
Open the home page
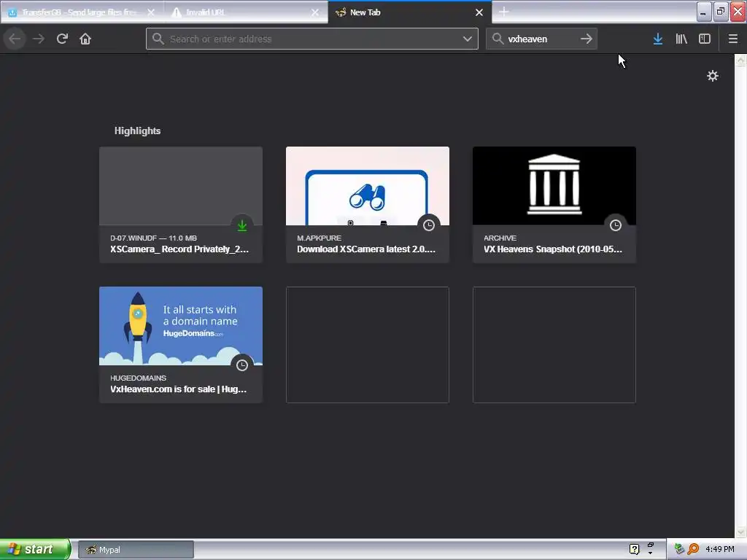pos(85,39)
